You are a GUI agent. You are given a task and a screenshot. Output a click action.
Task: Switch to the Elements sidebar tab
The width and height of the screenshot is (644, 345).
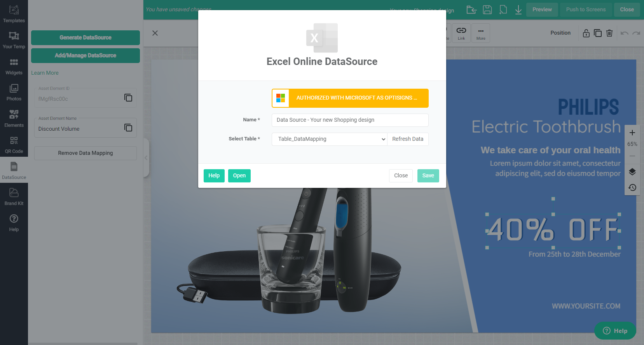tap(14, 118)
